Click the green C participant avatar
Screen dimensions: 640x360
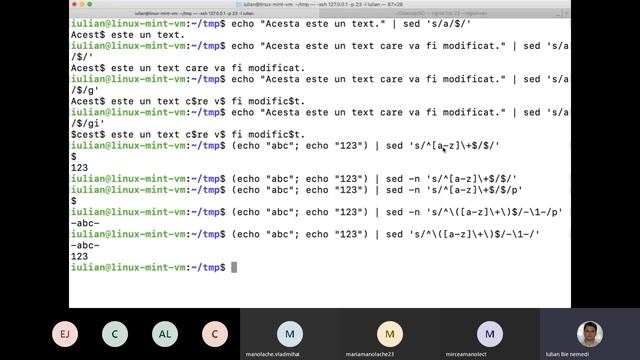[115, 334]
